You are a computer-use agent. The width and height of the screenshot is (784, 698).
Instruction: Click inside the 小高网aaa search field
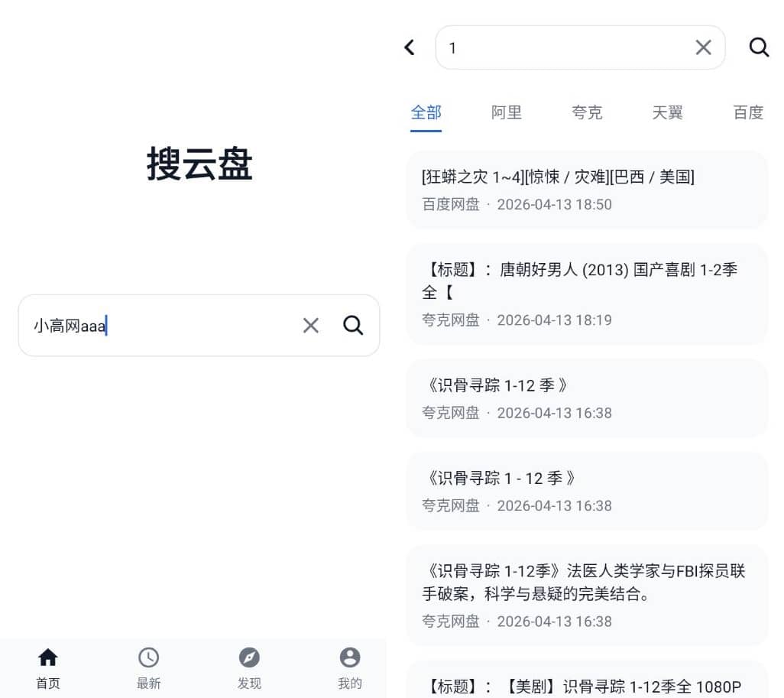(153, 325)
